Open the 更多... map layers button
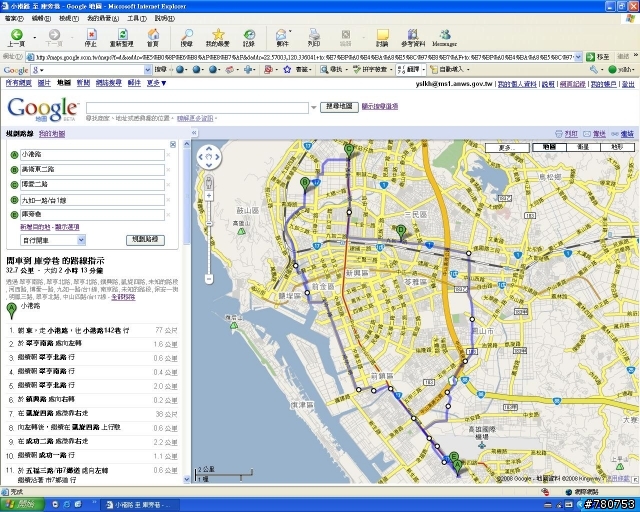The width and height of the screenshot is (640, 512). pyautogui.click(x=507, y=147)
